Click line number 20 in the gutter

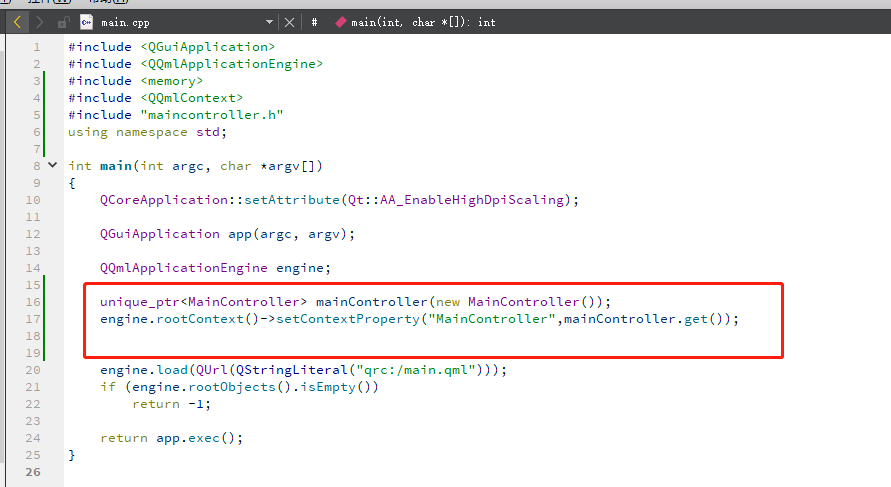pos(33,370)
